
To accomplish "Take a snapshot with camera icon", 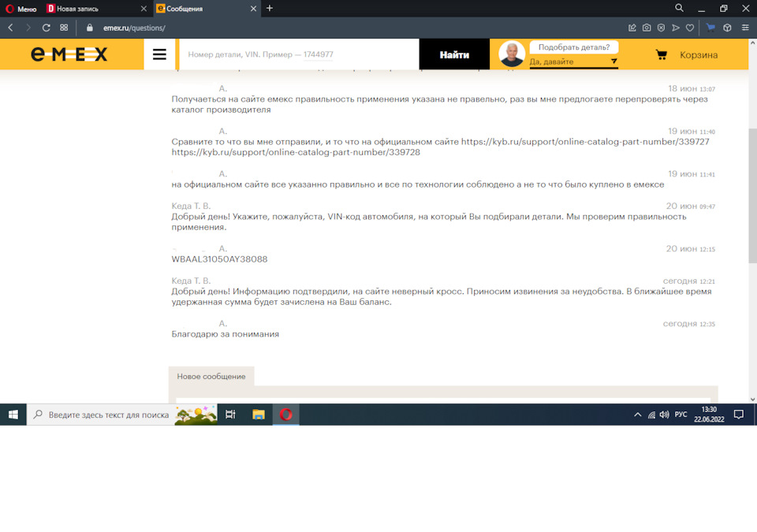I will click(647, 28).
